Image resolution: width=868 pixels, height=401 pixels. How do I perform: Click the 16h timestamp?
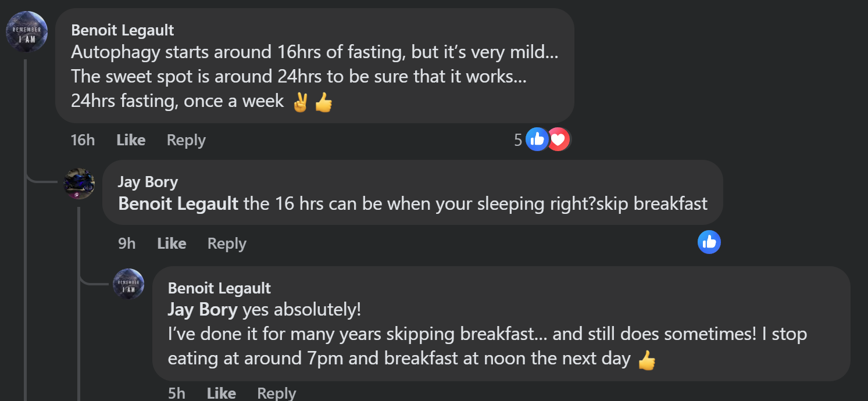83,140
